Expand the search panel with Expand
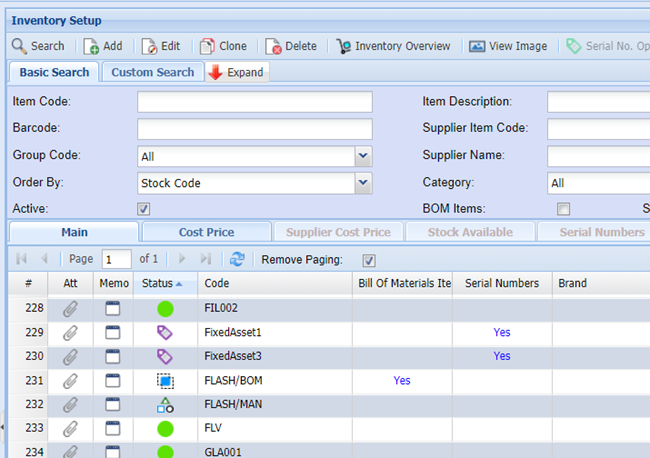This screenshot has height=458, width=650. [236, 73]
